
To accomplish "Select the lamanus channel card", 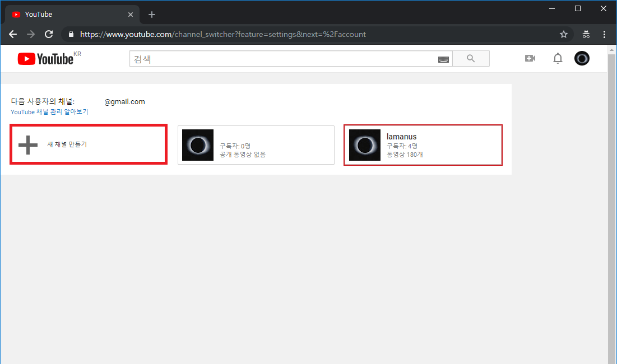I will [423, 145].
